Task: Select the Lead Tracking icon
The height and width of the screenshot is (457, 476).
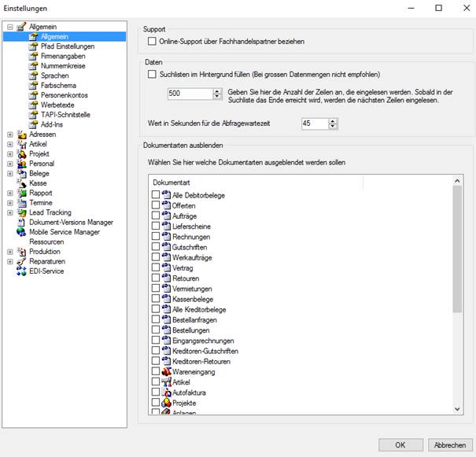Action: tap(21, 212)
